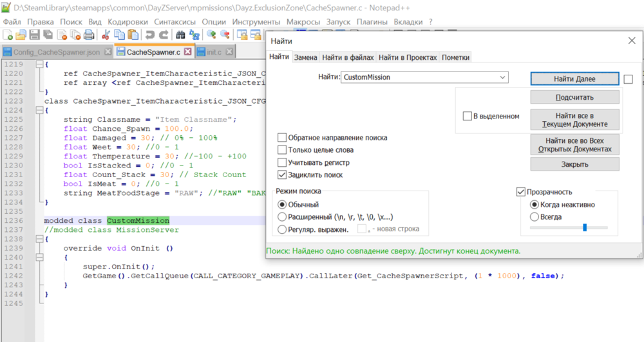Select the 'Обычный' search mode radio
This screenshot has height=342, width=644.
coord(282,204)
